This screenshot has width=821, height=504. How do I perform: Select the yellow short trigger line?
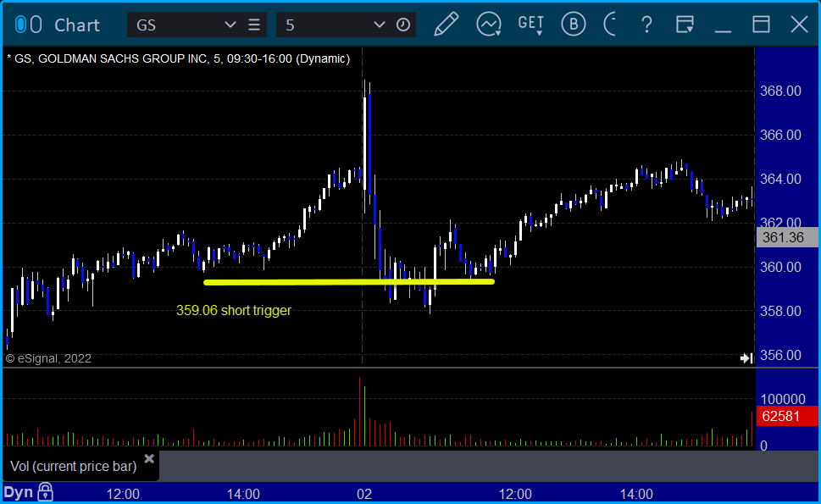(x=349, y=282)
